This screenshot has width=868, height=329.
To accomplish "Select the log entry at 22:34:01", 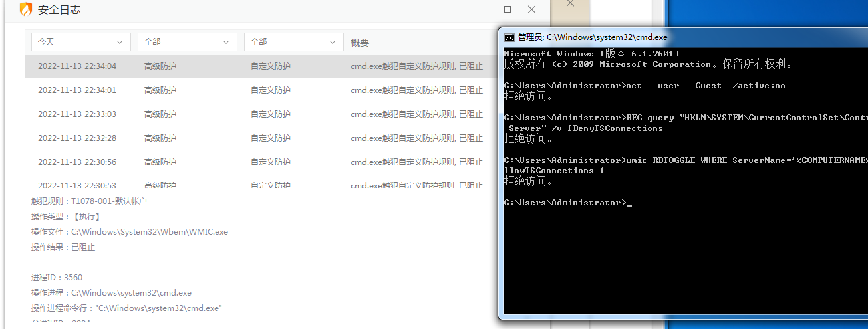I will 260,90.
